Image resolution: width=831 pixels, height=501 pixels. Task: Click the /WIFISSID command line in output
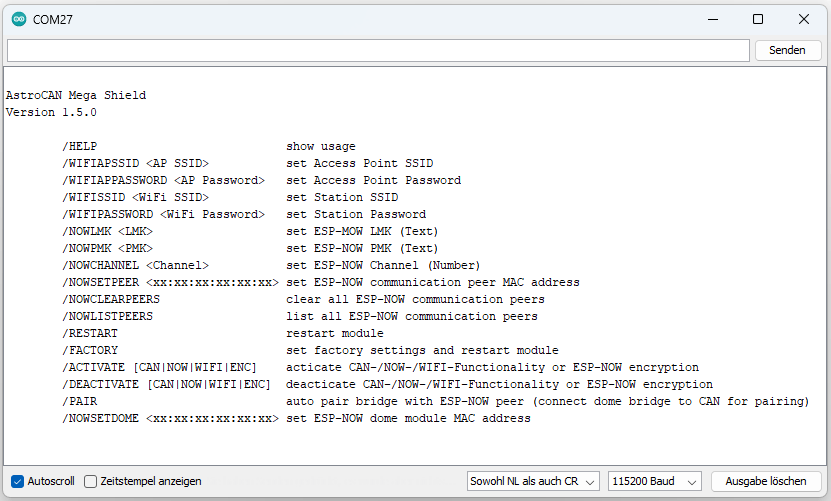(230, 197)
